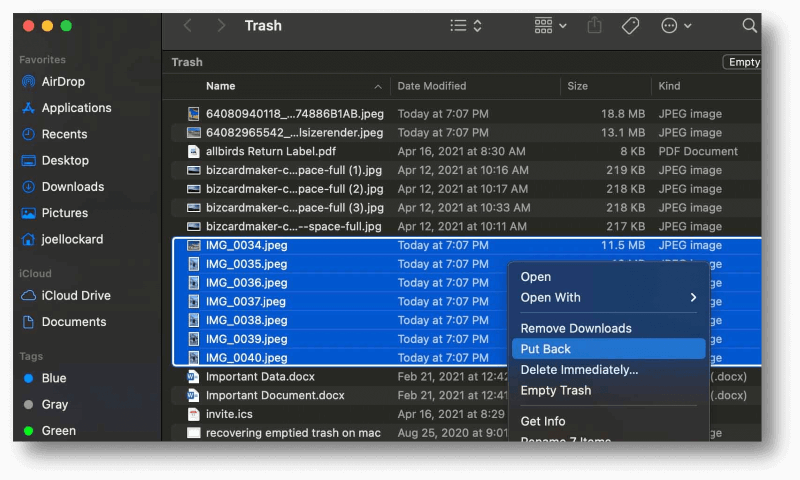Screen dimensions: 800x480
Task: Click the search magnifier icon
Action: coord(749,26)
